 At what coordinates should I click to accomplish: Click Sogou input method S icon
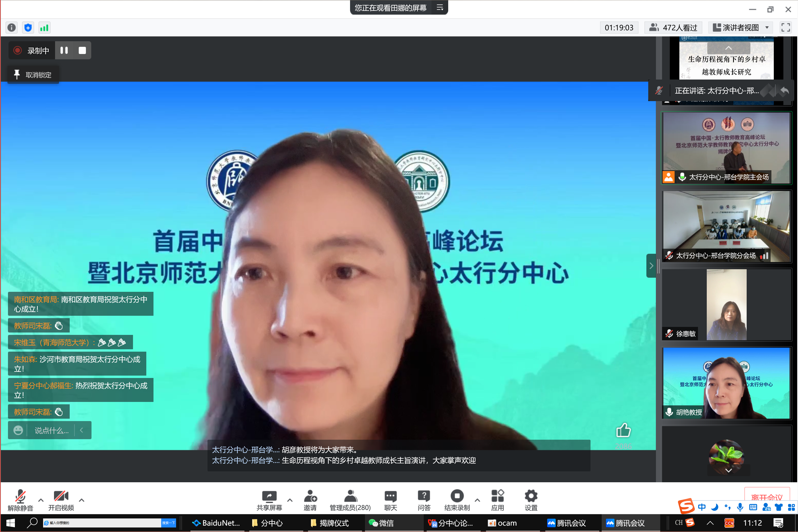coord(686,506)
